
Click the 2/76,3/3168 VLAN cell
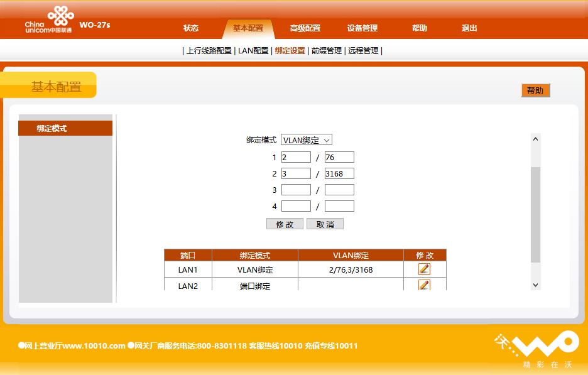pyautogui.click(x=351, y=269)
